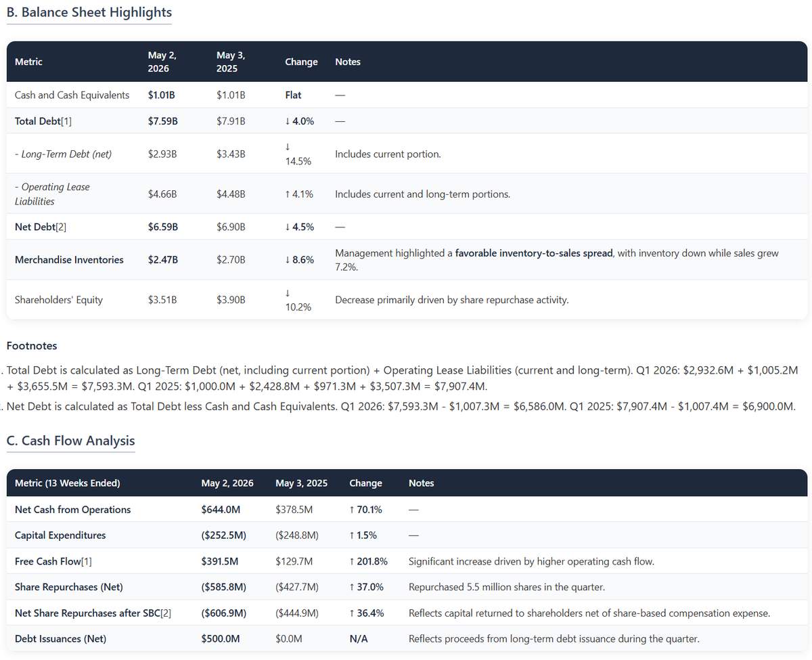
Task: Select the '($444.9M)' net repurchases value
Action: [x=297, y=613]
